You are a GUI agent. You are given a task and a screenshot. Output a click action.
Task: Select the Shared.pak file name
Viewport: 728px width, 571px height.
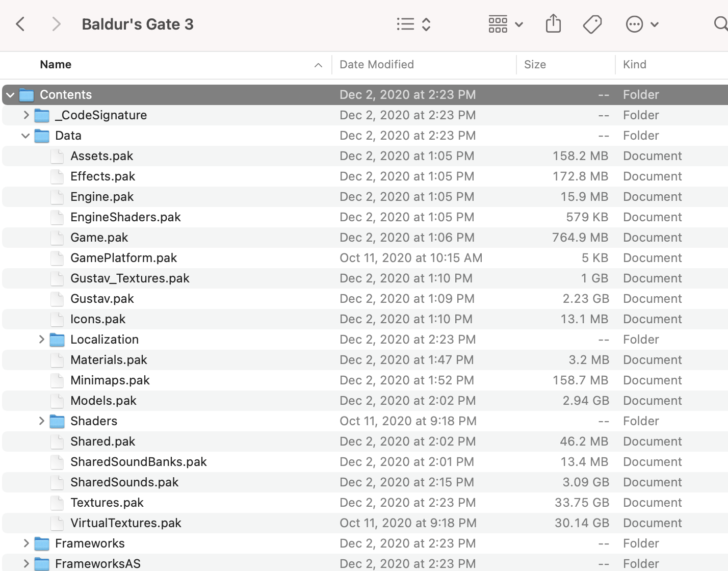click(x=103, y=442)
